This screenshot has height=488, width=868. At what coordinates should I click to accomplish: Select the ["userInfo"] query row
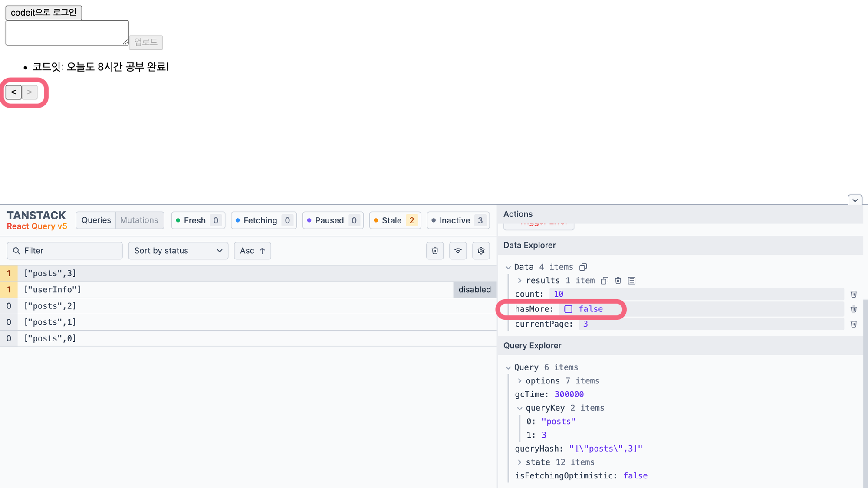(x=248, y=290)
